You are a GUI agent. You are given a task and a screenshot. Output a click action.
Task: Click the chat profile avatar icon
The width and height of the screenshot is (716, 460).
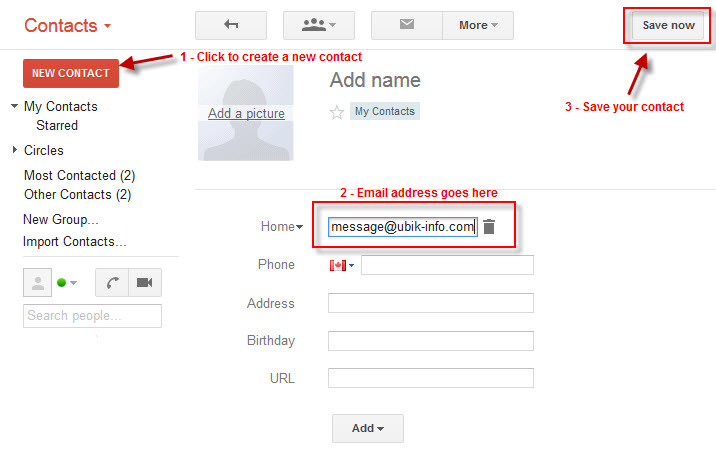pos(38,283)
